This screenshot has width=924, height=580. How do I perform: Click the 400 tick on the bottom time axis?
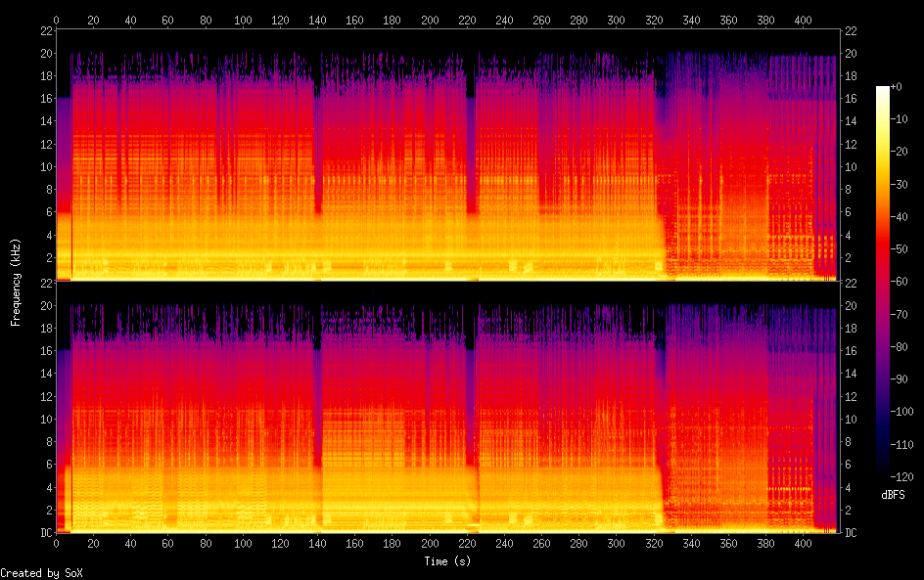802,544
